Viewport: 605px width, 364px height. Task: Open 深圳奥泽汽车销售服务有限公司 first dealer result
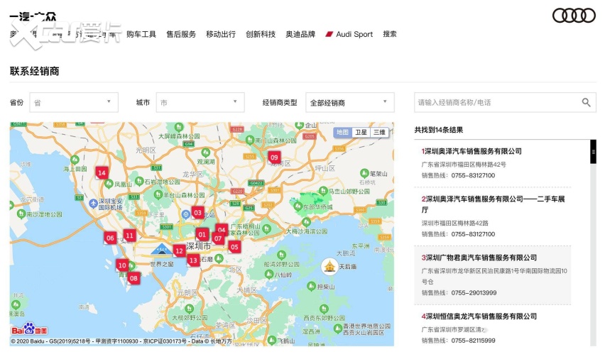(472, 151)
